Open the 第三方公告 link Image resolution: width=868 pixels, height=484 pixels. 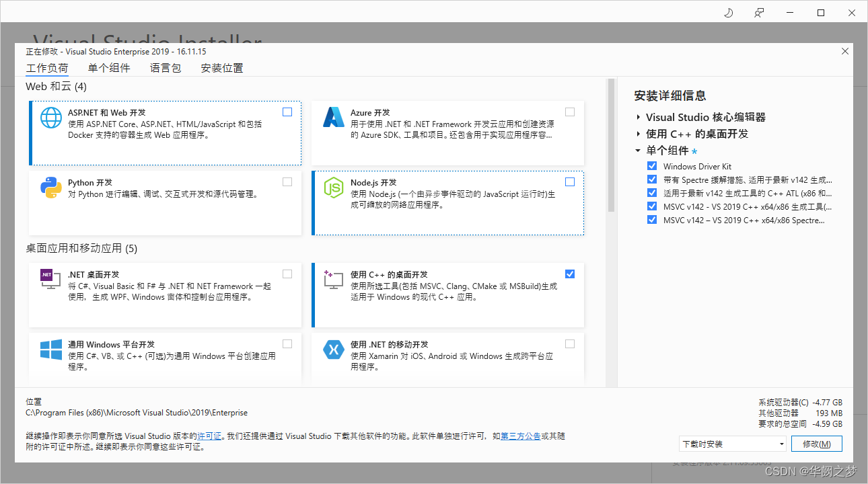click(521, 436)
